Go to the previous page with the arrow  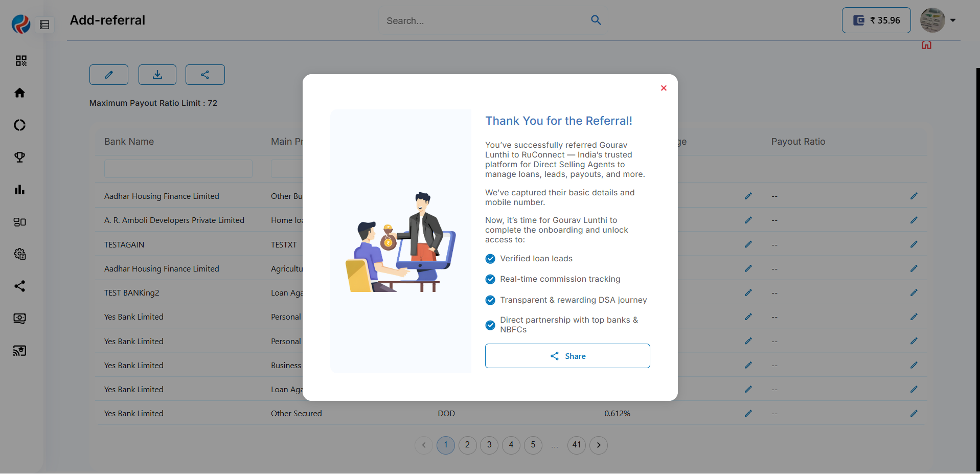pos(424,445)
